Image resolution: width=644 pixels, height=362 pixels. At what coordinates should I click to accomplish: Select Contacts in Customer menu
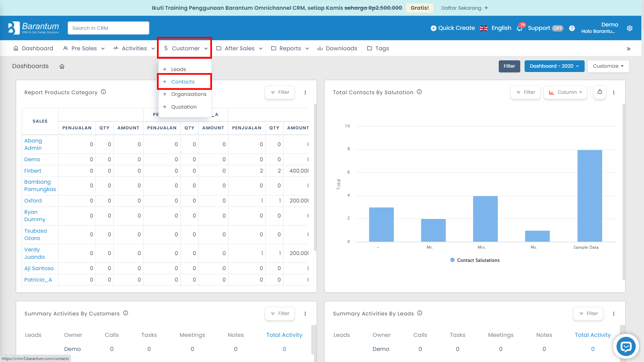pos(183,82)
